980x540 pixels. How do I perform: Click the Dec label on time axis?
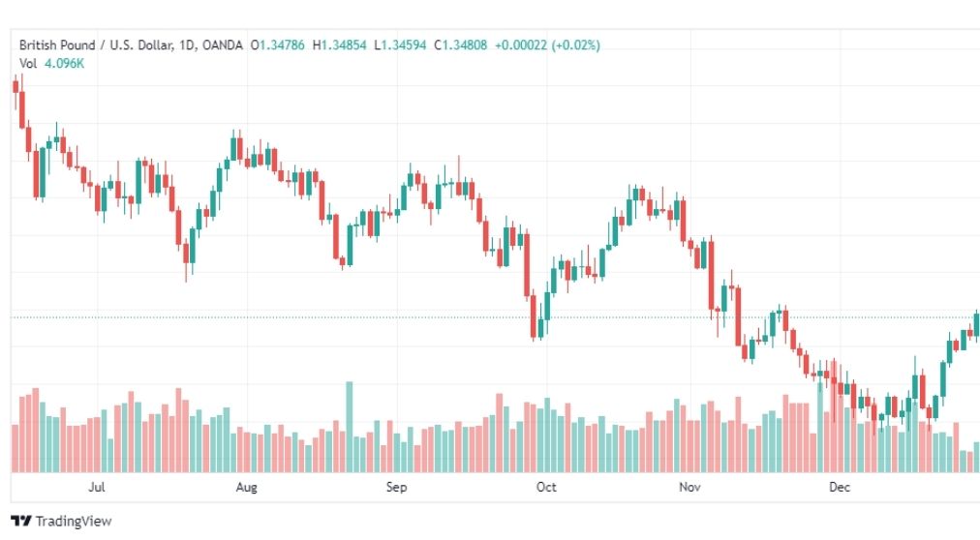pyautogui.click(x=840, y=487)
